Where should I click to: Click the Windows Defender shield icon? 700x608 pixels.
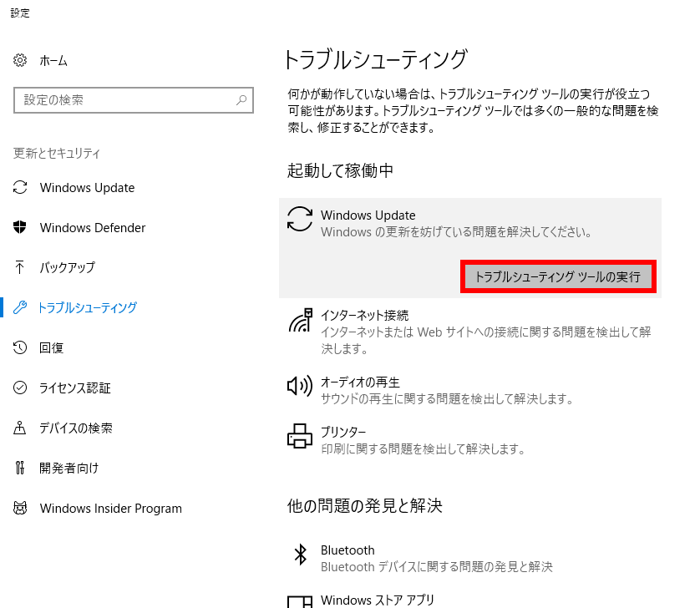[20, 227]
